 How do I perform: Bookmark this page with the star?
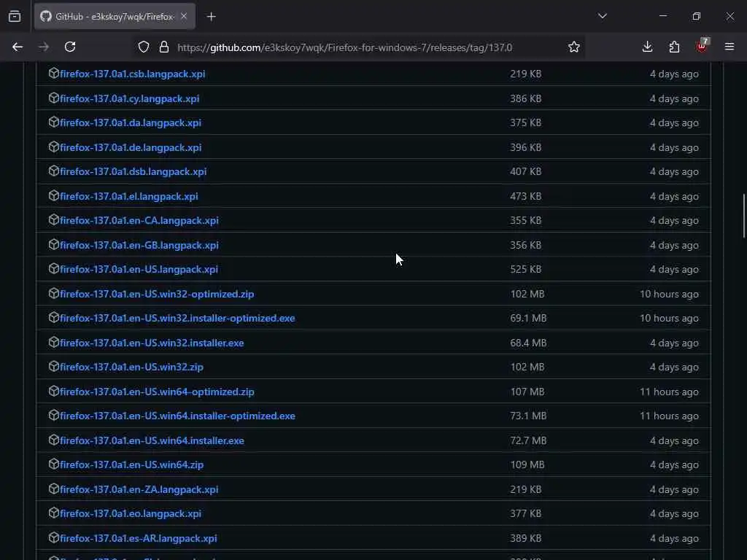tap(574, 47)
